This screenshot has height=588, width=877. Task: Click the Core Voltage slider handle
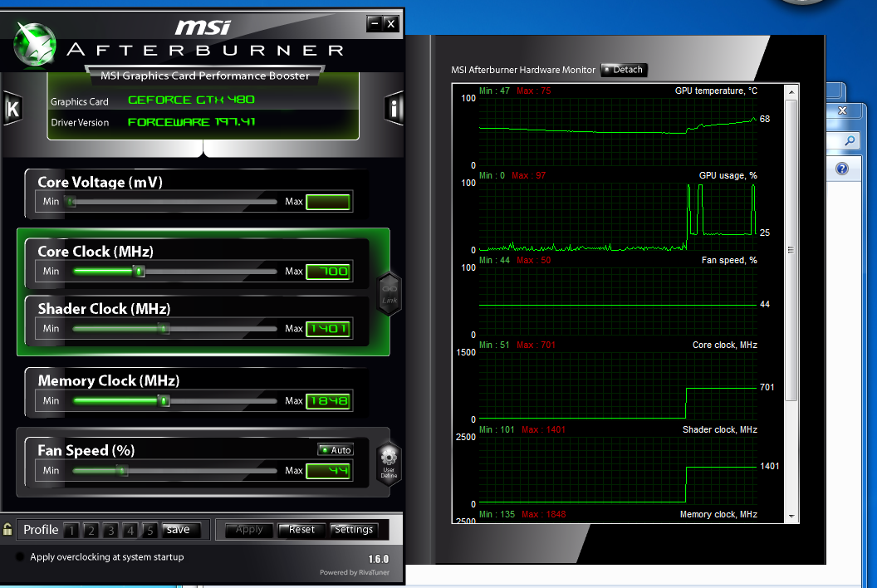coord(71,202)
